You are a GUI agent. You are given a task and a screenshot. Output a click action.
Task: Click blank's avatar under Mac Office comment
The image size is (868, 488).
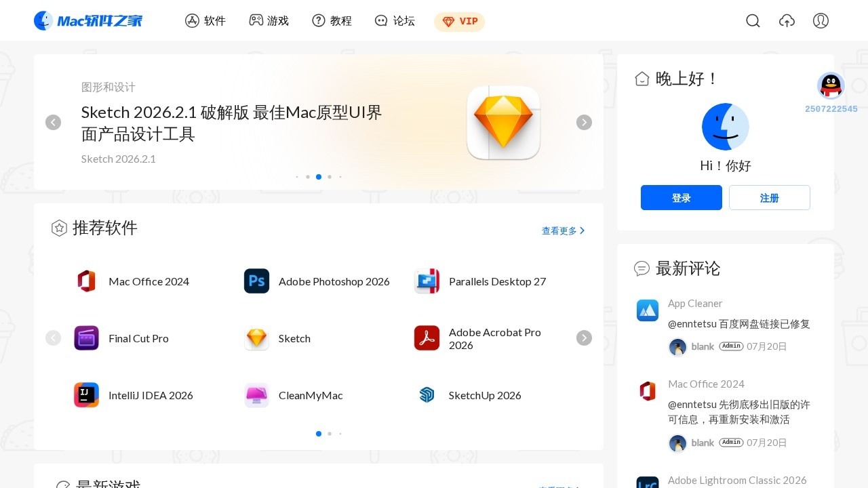tap(678, 443)
